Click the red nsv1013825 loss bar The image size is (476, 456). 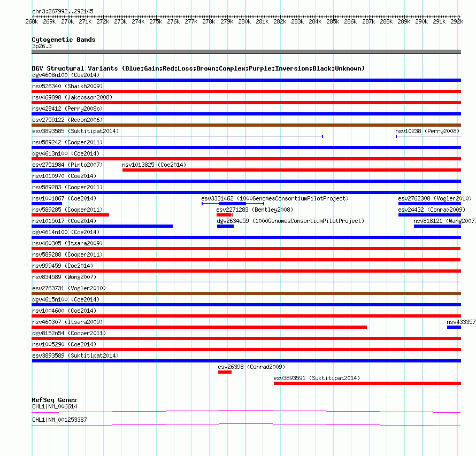tap(291, 170)
